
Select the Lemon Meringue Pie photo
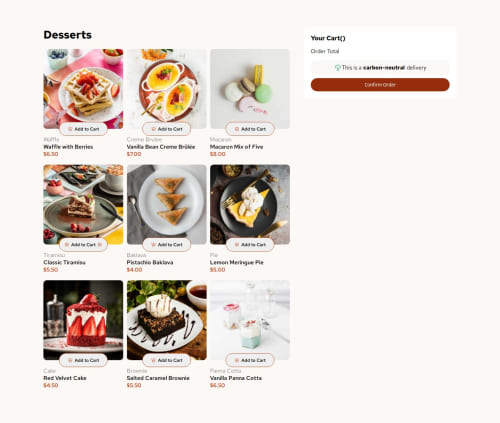[250, 204]
